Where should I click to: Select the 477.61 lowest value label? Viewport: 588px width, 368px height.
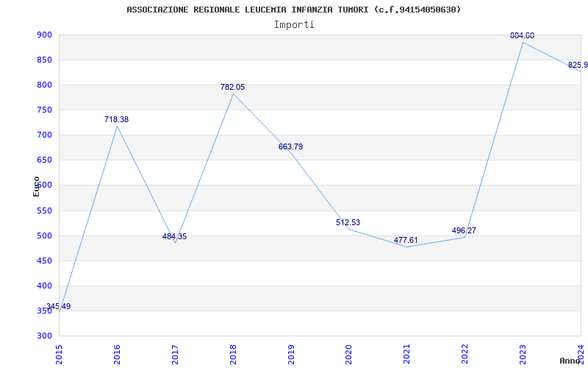click(x=406, y=241)
